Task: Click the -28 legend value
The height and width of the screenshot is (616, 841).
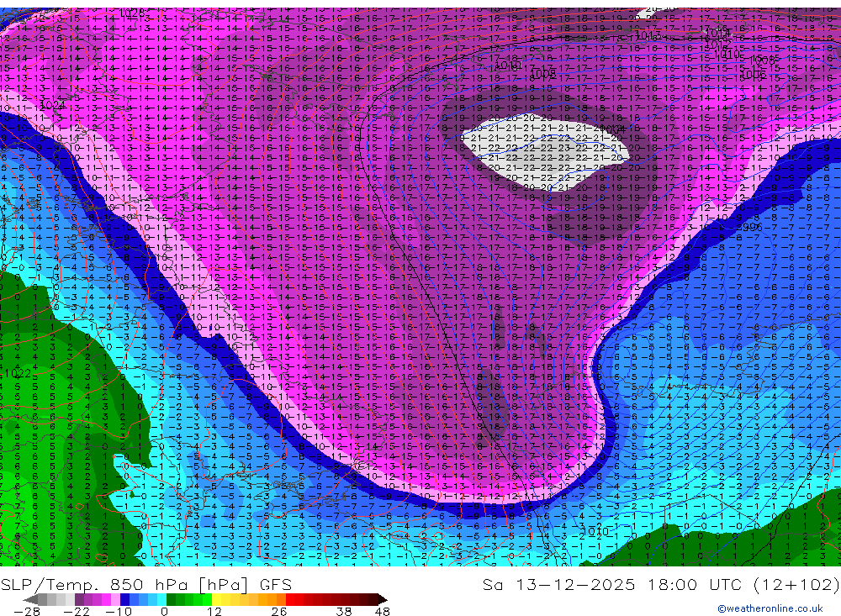Action: pos(27,611)
